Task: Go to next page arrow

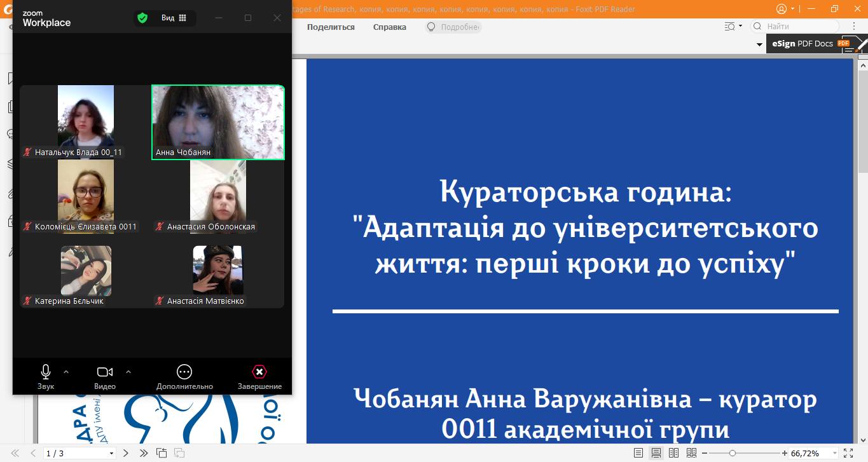Action: click(126, 453)
